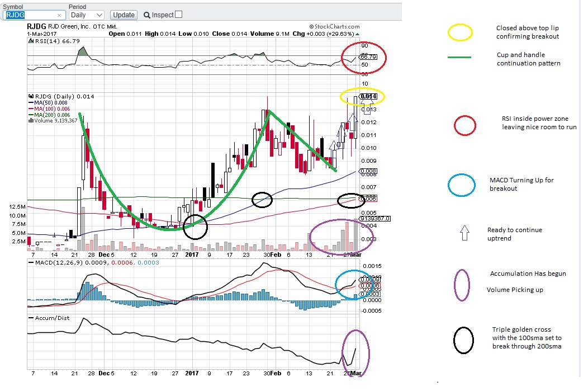The image size is (588, 391).
Task: Click the 9139367.0 volume axis tag
Action: pyautogui.click(x=375, y=218)
